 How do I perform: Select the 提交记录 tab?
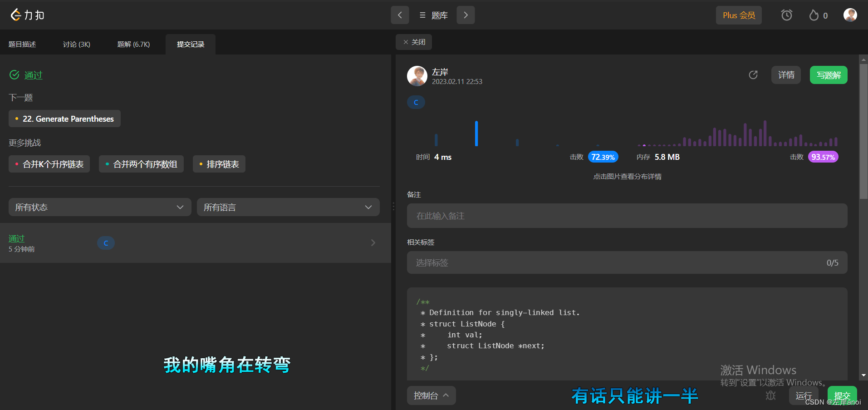[191, 44]
